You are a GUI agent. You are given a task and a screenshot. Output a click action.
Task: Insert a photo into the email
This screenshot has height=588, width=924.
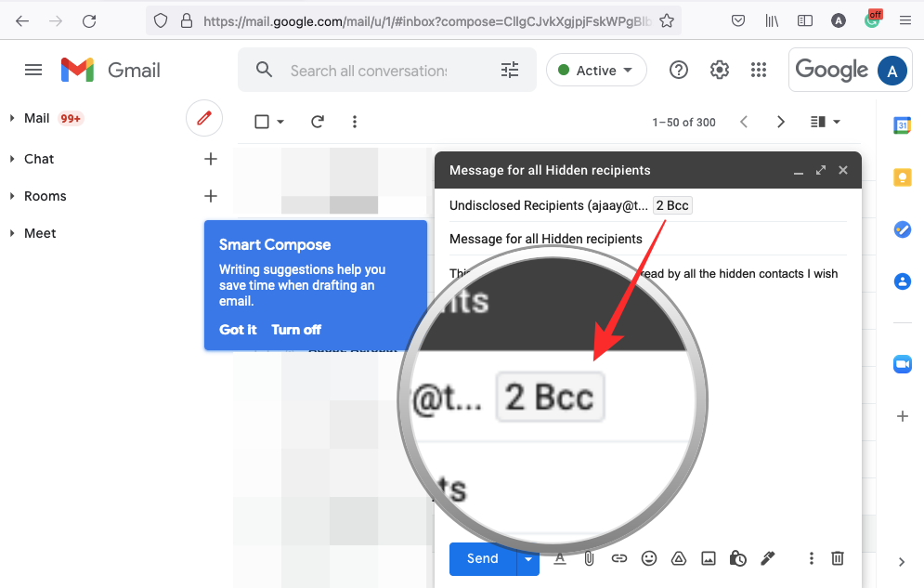(x=709, y=558)
